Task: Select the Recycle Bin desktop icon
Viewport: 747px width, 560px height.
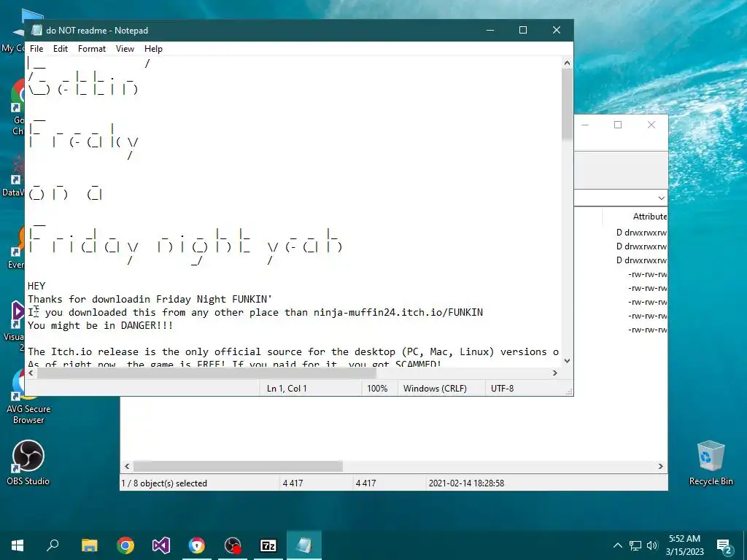Action: (x=711, y=463)
